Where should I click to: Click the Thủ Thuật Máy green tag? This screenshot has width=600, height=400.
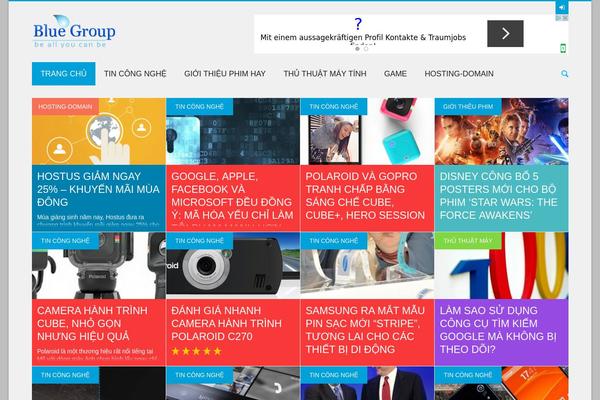click(468, 240)
